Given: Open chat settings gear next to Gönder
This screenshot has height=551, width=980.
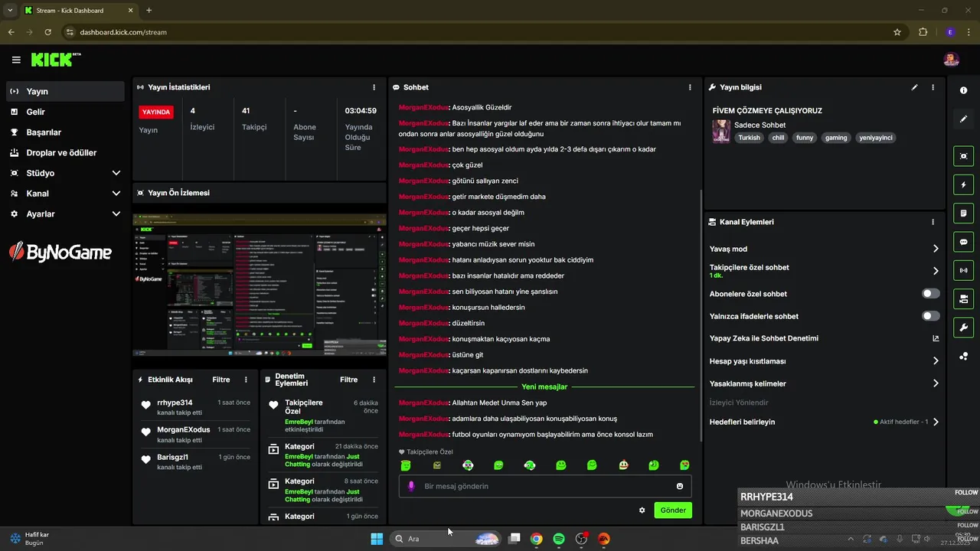Looking at the screenshot, I should pyautogui.click(x=642, y=510).
